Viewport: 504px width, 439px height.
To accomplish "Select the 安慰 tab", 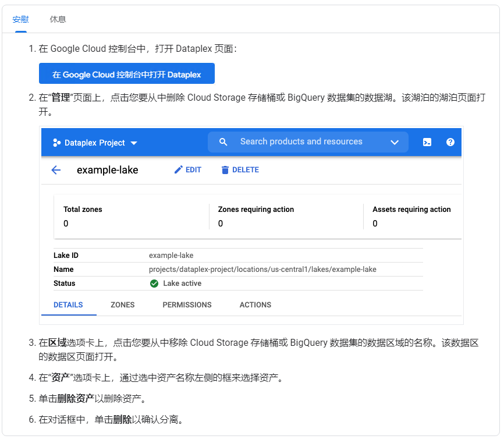I will point(20,19).
